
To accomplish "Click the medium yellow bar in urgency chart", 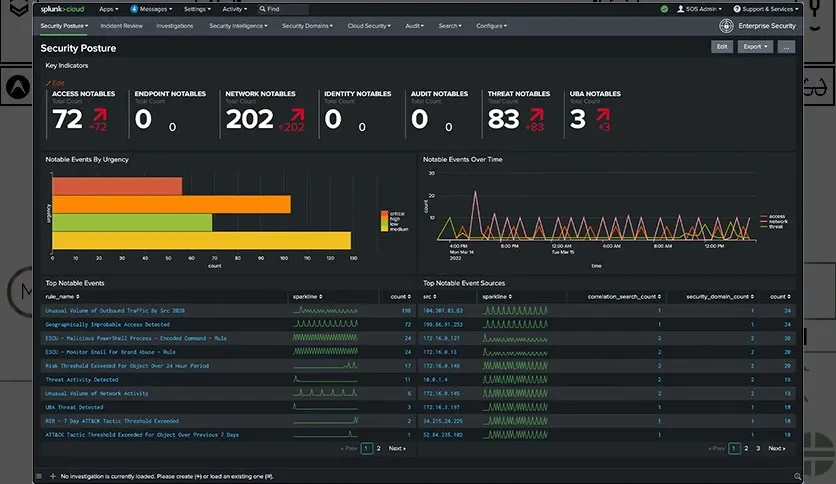I will (202, 240).
